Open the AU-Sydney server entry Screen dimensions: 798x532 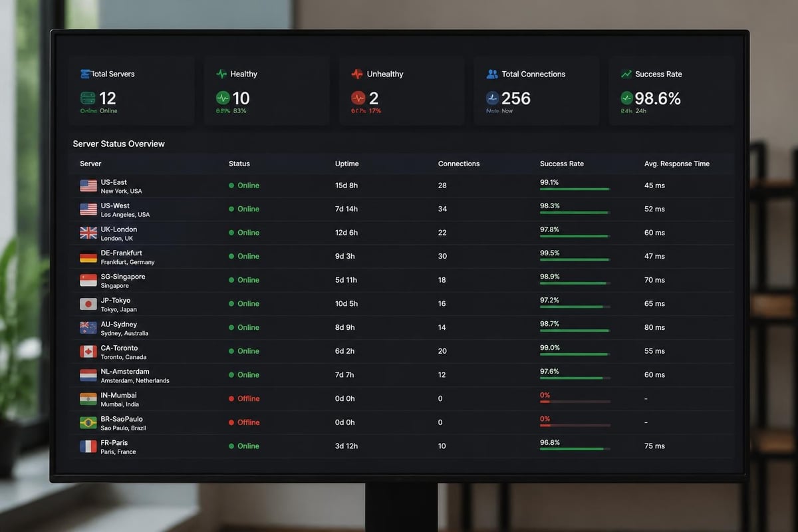[119, 324]
